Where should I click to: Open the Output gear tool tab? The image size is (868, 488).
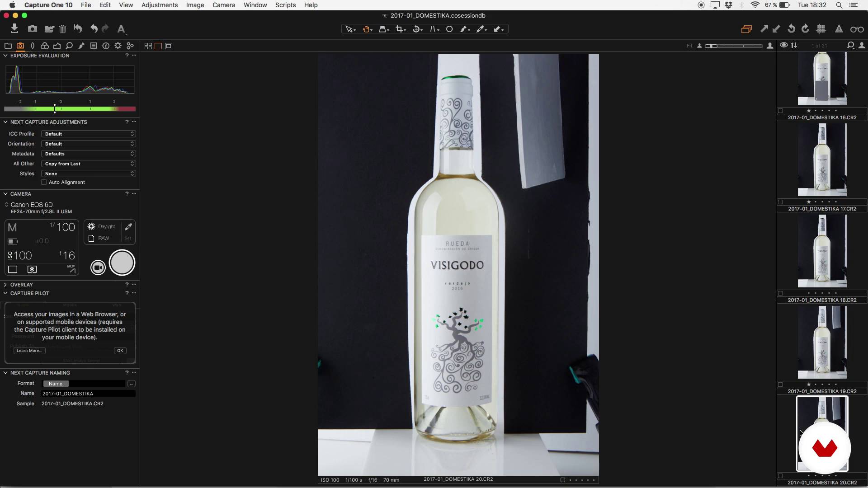118,46
